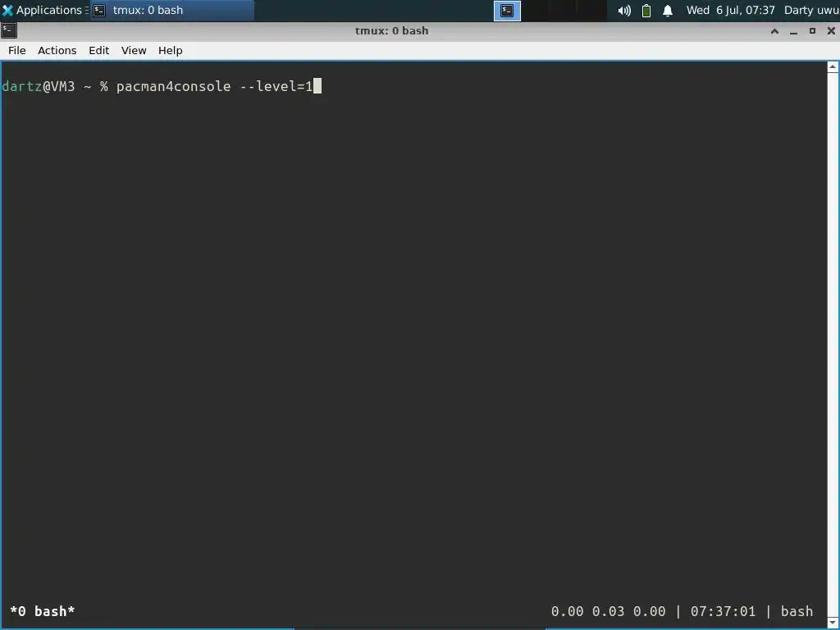Click the terminal launcher icon in the top panel
The image size is (840, 630).
507,11
